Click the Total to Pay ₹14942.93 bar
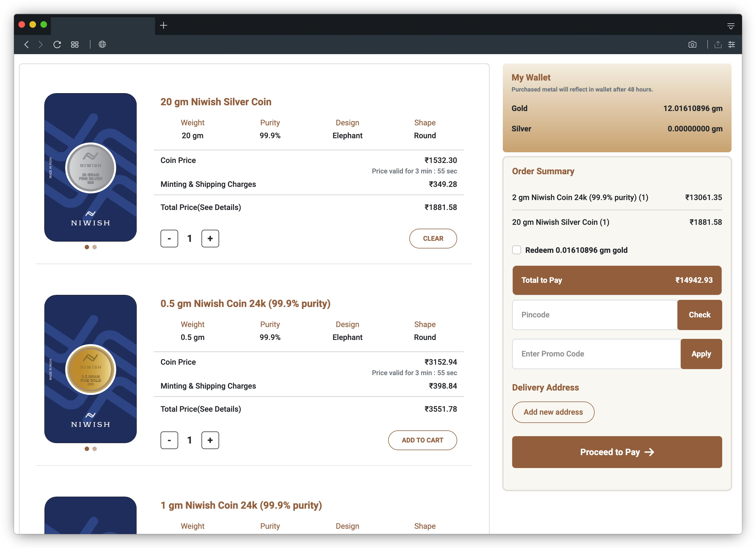This screenshot has width=756, height=548. [x=617, y=280]
